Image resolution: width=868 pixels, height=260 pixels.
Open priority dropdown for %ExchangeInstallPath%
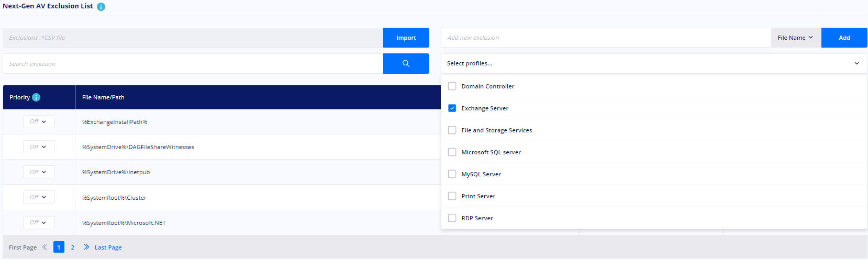39,121
